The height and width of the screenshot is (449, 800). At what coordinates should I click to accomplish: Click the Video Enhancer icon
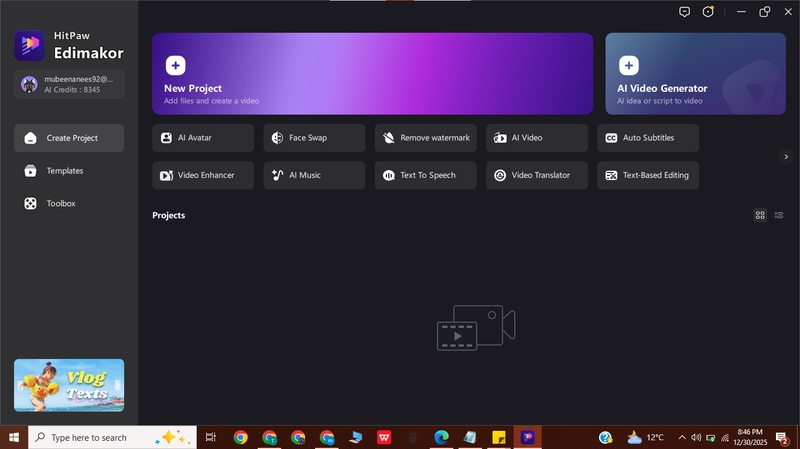(166, 175)
